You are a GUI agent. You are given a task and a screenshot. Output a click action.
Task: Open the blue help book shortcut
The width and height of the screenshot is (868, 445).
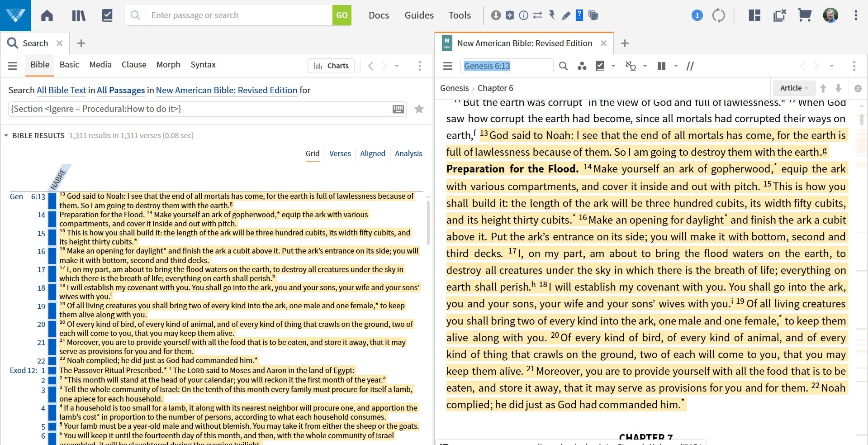pos(579,15)
